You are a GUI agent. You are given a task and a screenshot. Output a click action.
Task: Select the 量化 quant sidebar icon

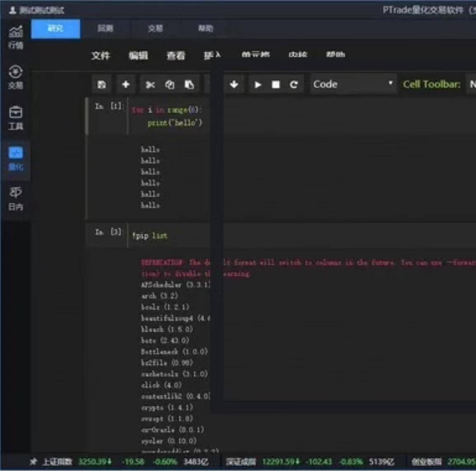(x=16, y=159)
